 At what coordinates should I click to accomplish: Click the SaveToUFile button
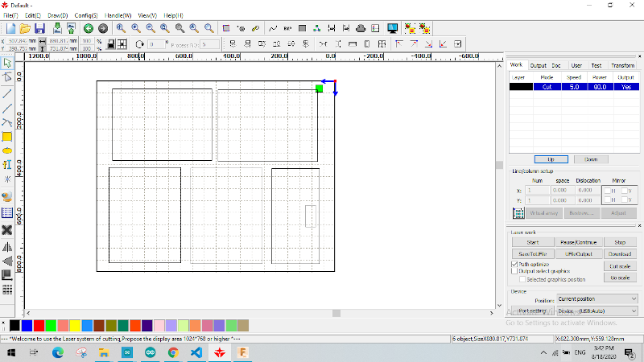point(533,254)
